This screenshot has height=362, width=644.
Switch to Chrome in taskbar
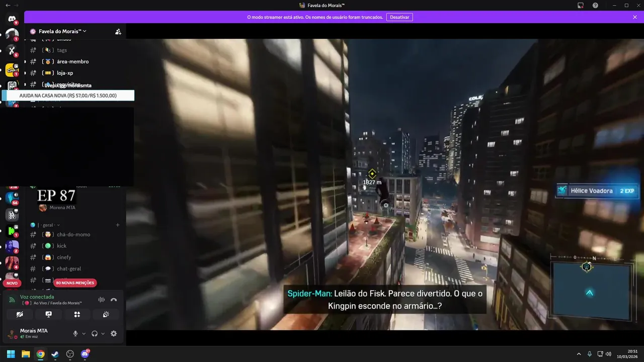40,354
